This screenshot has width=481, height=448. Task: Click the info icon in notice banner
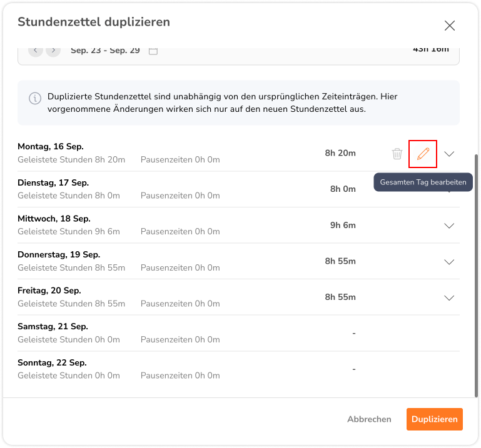35,99
